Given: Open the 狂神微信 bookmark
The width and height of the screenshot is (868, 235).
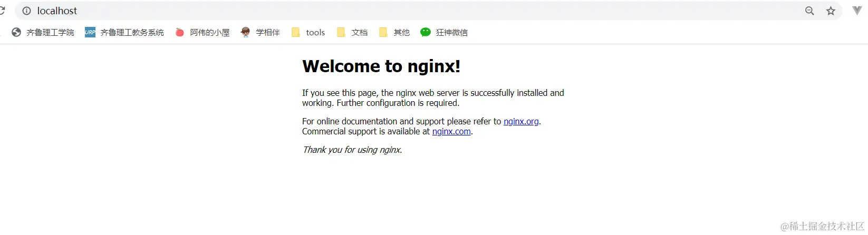Looking at the screenshot, I should click(x=444, y=32).
